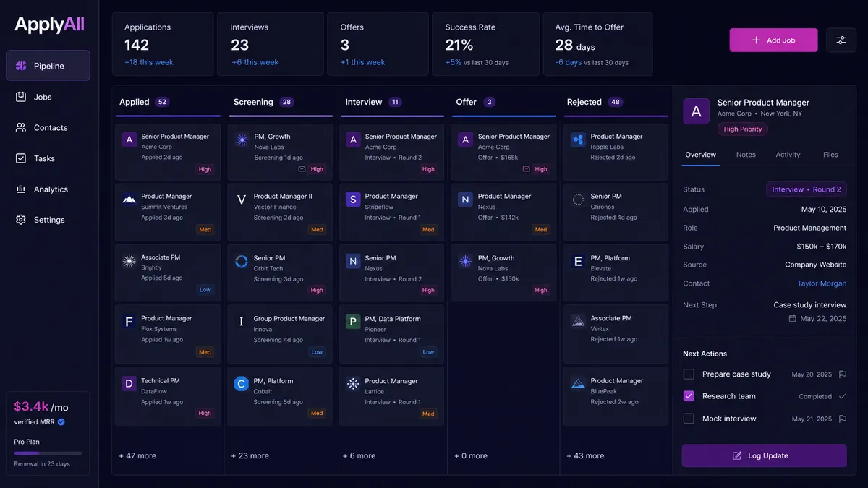Check the Prepare case study checkbox

(689, 374)
